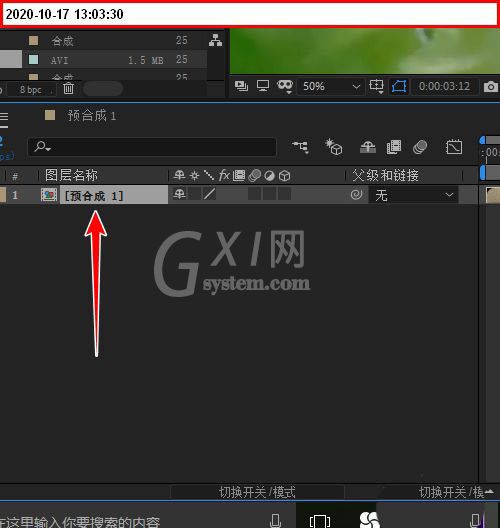Click the primary viewer monitor icon
500x528 pixels.
pyautogui.click(x=263, y=86)
